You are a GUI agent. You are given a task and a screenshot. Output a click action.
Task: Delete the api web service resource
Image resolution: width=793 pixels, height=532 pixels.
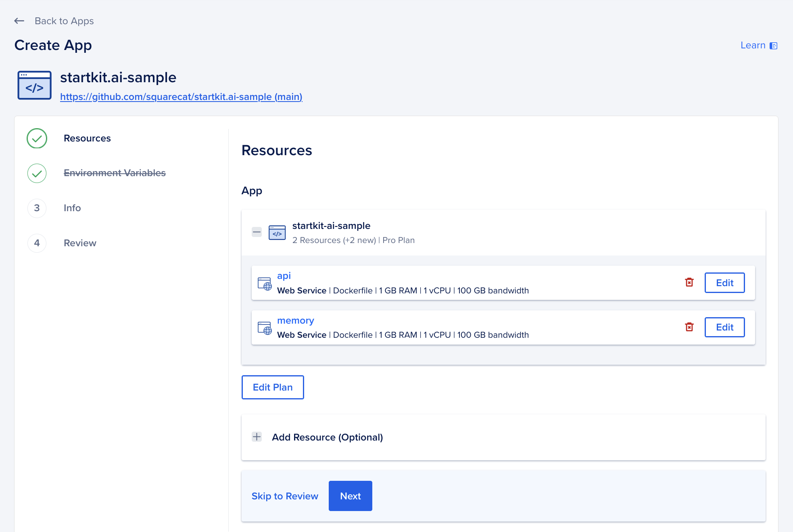point(689,283)
